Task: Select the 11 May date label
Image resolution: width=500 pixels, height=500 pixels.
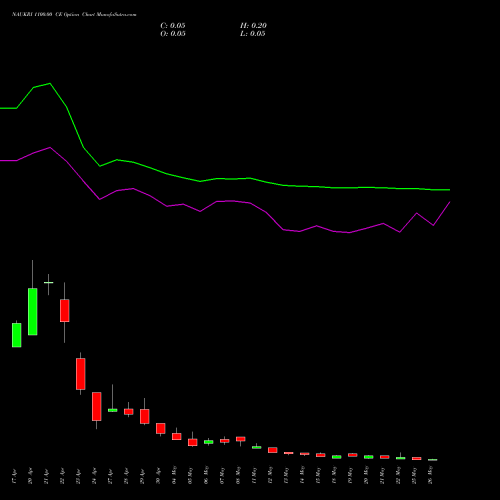Action: pyautogui.click(x=254, y=476)
